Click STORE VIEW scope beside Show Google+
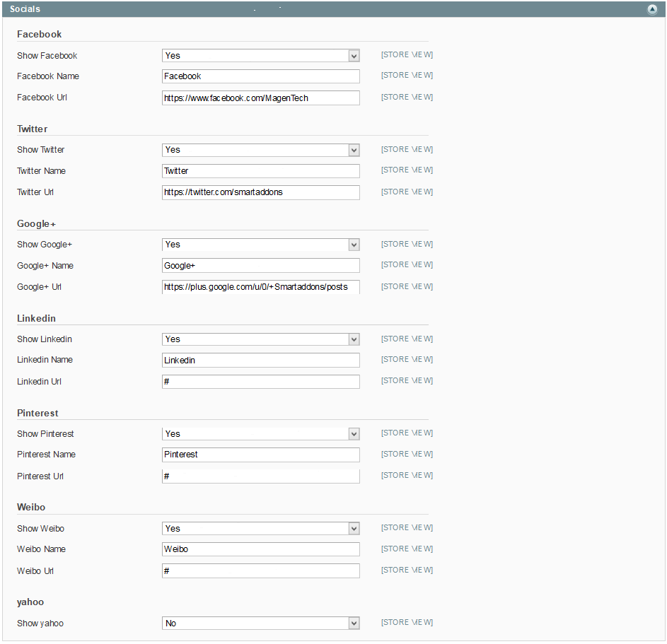667x644 pixels. coord(407,245)
